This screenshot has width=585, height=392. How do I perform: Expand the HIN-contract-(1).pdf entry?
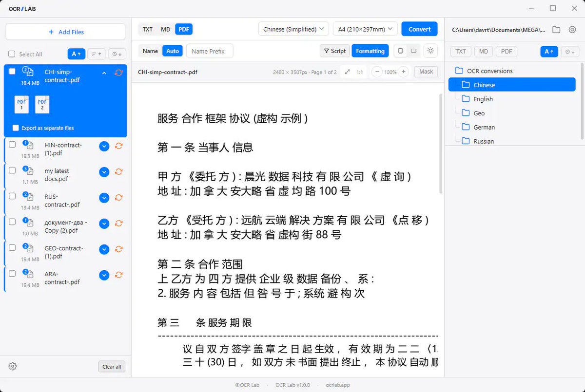coord(104,146)
